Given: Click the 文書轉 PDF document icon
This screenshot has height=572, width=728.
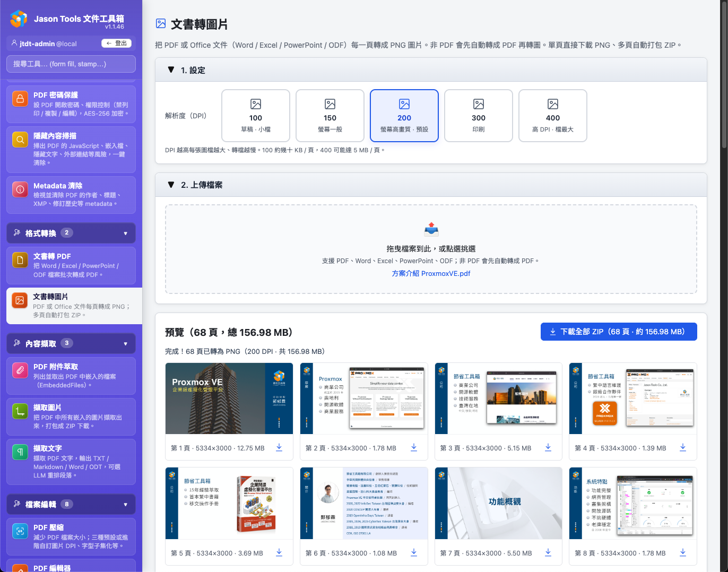Looking at the screenshot, I should (20, 260).
